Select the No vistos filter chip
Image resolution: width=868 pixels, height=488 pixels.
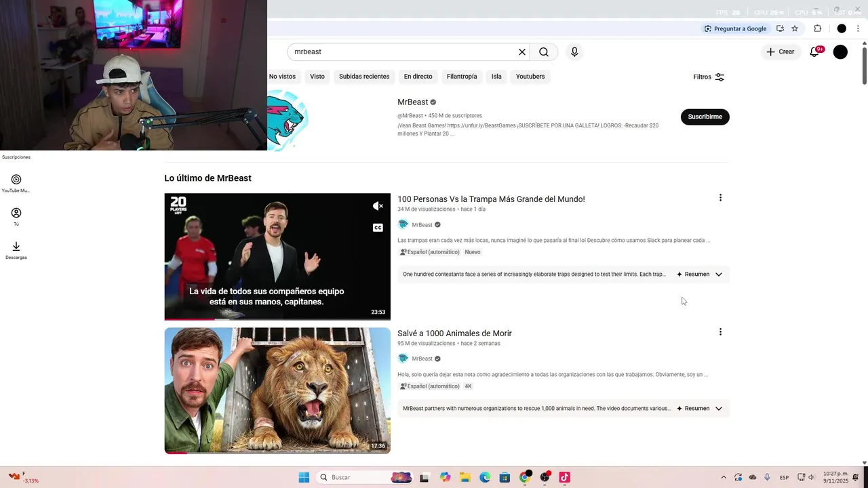point(283,77)
